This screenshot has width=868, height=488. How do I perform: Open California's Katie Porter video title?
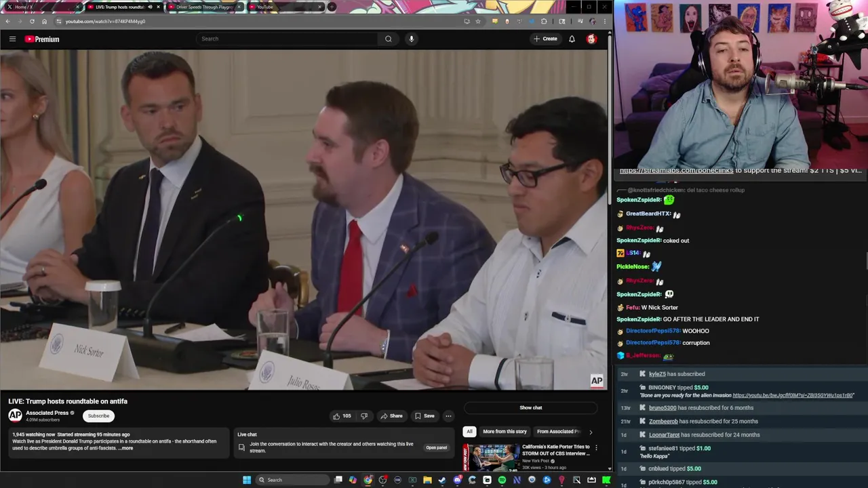coord(556,450)
